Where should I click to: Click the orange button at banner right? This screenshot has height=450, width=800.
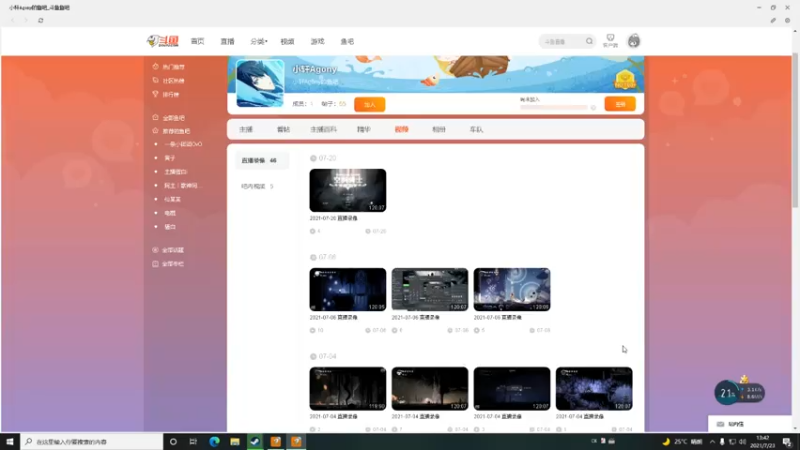[x=620, y=104]
